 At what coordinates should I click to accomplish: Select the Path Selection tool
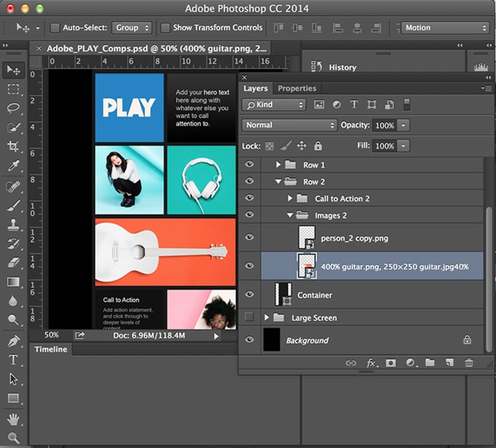click(x=13, y=379)
